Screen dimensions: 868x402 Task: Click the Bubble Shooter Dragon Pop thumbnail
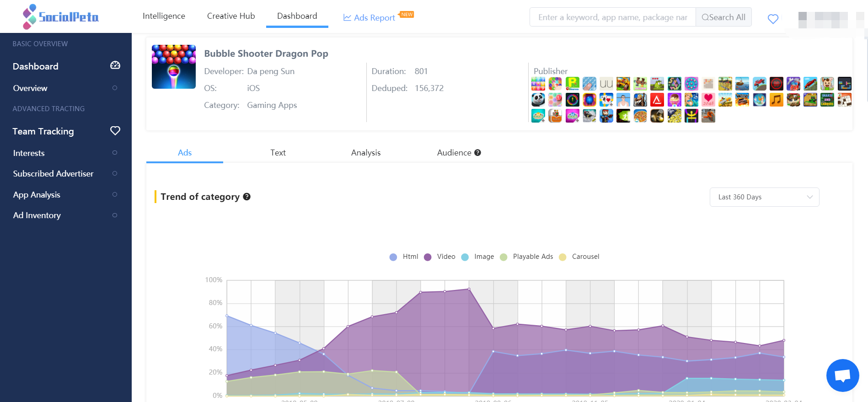tap(174, 67)
